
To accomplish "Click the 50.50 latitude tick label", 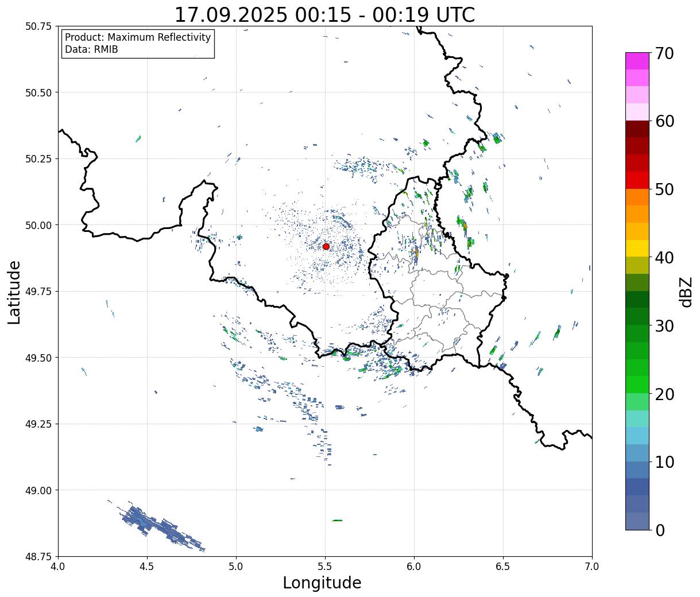I will (x=38, y=92).
